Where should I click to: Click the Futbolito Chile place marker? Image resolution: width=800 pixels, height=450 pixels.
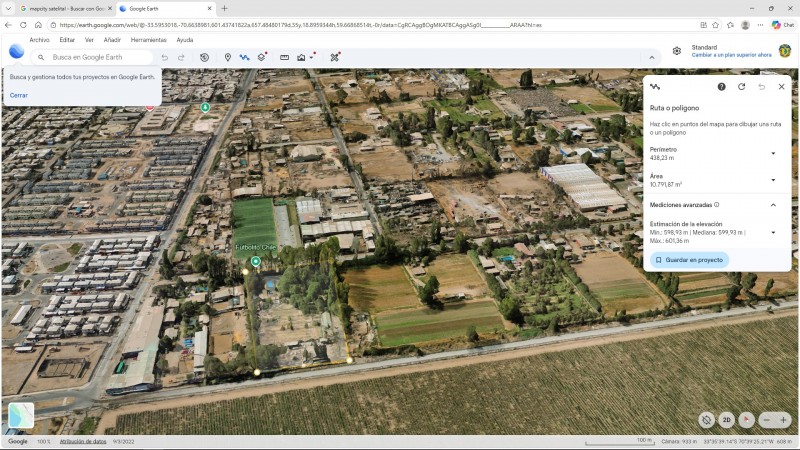(x=256, y=262)
